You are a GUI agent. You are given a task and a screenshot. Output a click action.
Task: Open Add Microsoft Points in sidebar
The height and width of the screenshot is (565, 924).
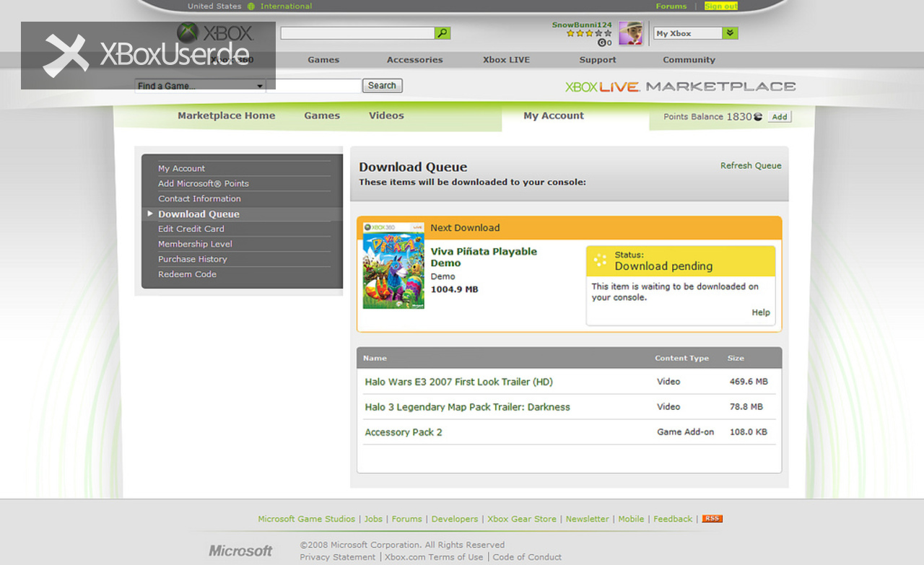pos(204,184)
